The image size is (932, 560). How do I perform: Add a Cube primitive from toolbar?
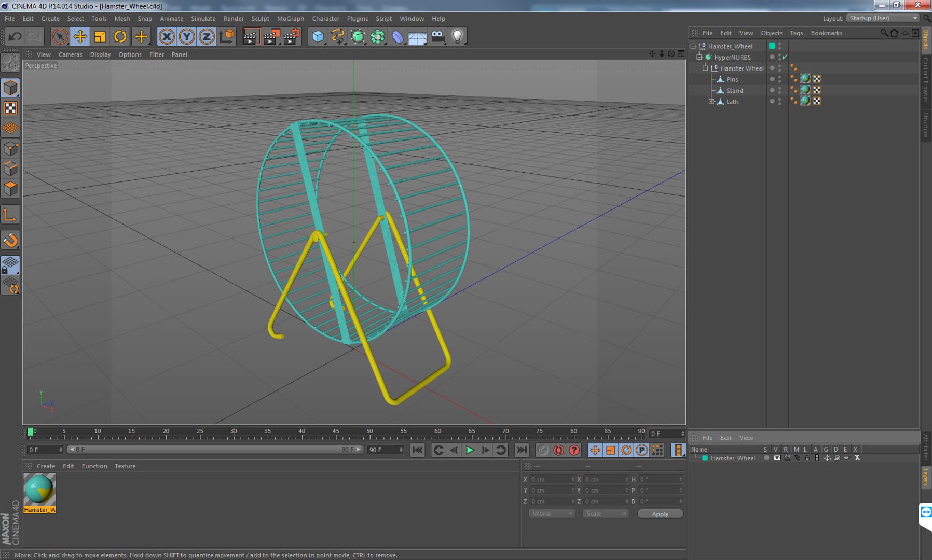(318, 36)
